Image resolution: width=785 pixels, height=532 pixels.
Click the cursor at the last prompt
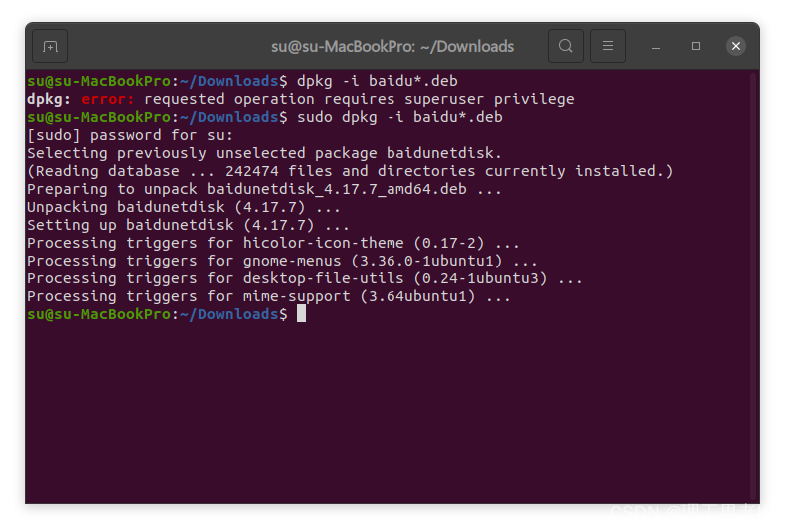301,314
